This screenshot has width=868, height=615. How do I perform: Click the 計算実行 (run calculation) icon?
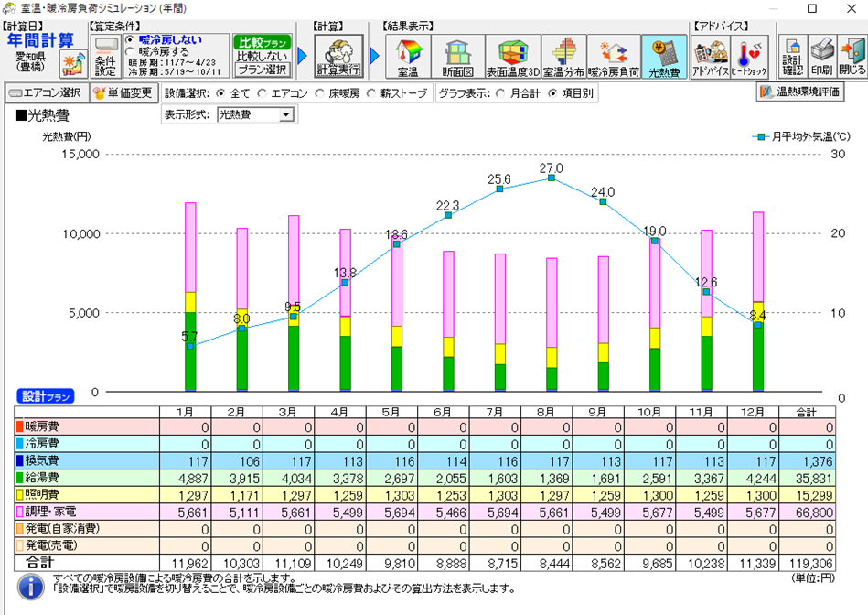pos(338,56)
